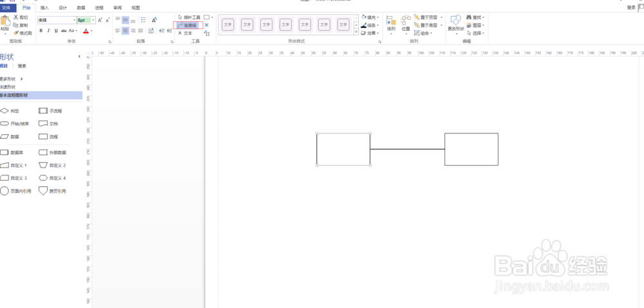Click the 复制 copy button

tap(21, 26)
